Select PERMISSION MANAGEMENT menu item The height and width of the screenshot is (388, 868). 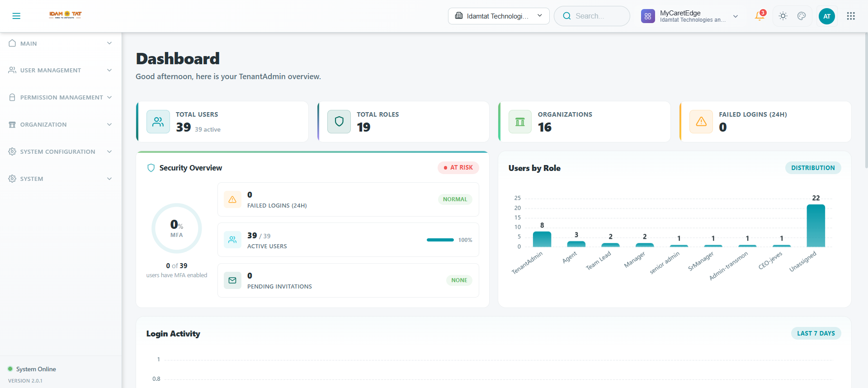[x=61, y=97]
